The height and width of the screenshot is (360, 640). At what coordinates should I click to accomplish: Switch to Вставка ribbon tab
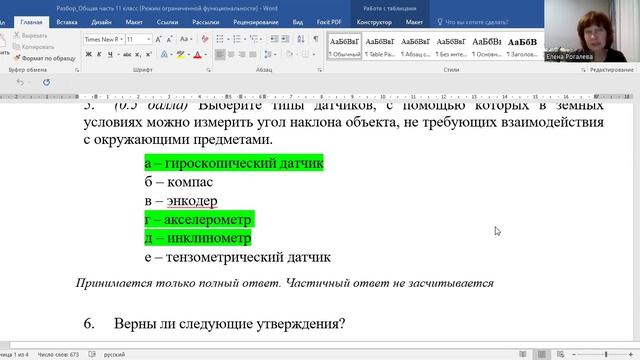coord(67,22)
